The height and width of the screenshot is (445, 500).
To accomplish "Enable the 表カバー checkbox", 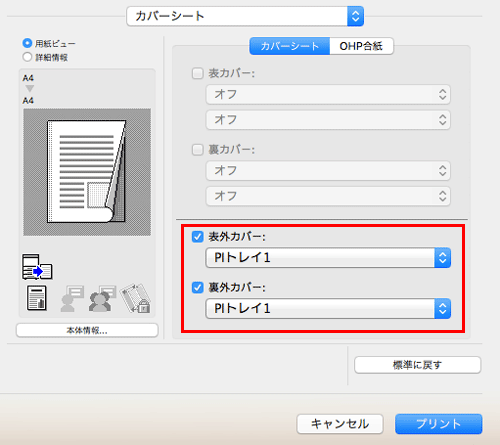I will (198, 73).
